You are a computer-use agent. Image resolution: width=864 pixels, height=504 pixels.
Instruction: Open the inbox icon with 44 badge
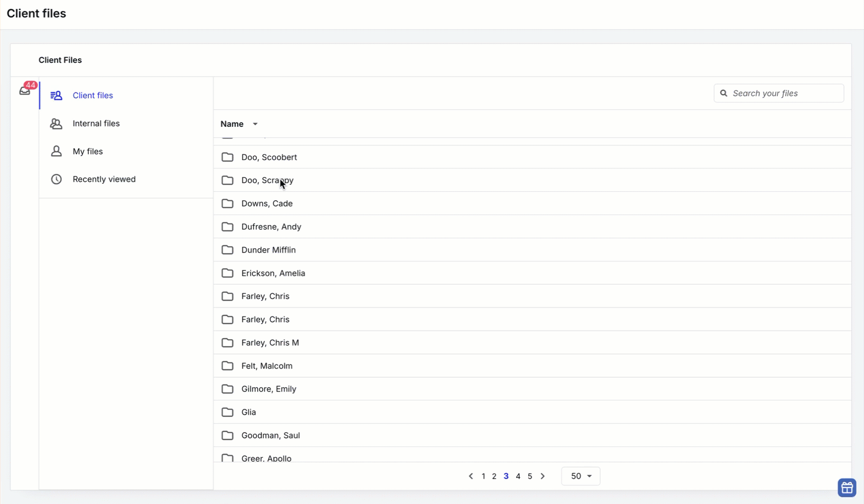25,91
